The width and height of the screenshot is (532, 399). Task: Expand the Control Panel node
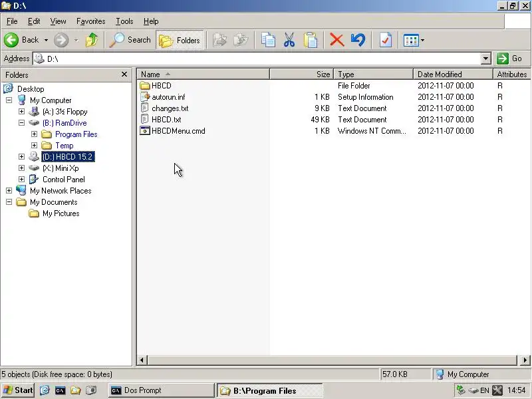(x=21, y=179)
